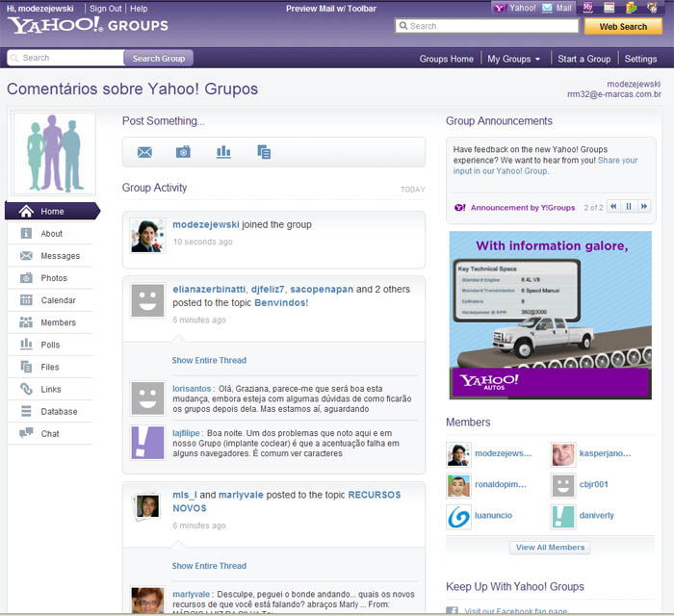Click the elianazerbinatti username link
Viewport: 674px width, 616px height.
pyautogui.click(x=209, y=290)
